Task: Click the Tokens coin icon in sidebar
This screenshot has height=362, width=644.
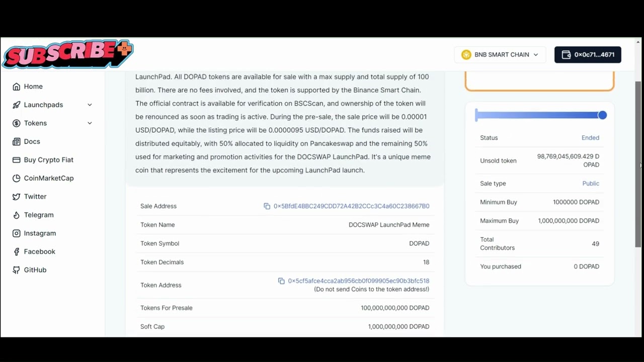Action: (x=17, y=123)
